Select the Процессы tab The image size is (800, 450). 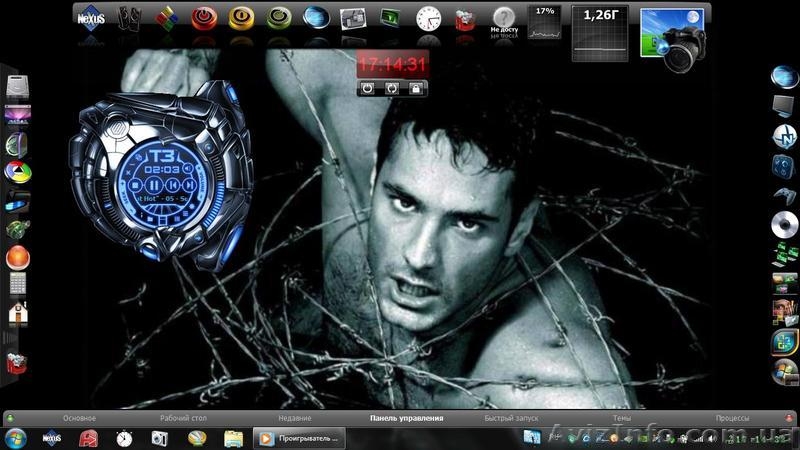click(734, 418)
